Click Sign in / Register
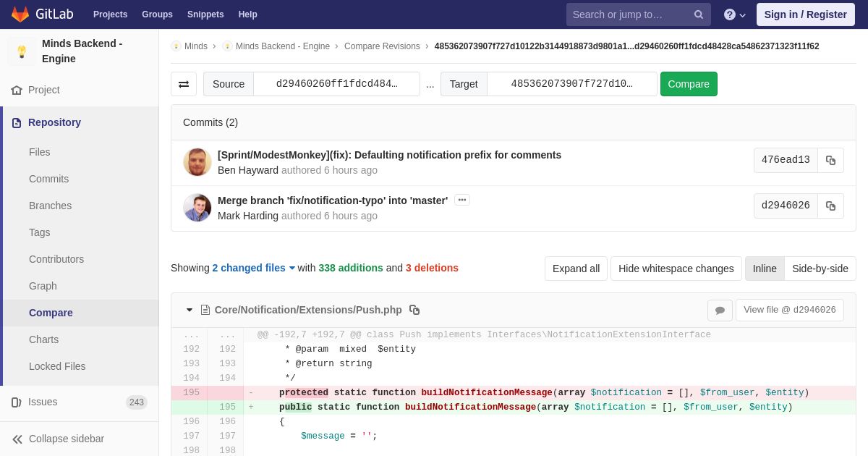868x456 pixels. 805,14
